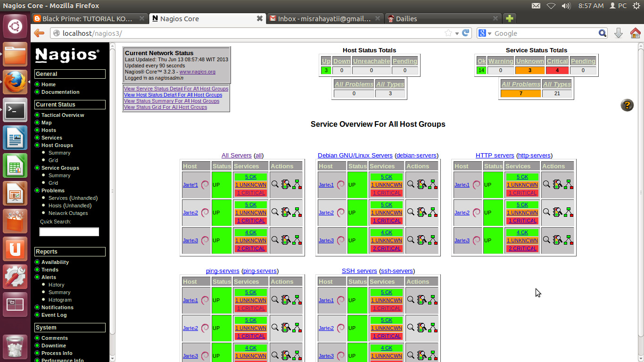
Task: Click Critical header in Service Status Totals
Action: click(x=557, y=61)
